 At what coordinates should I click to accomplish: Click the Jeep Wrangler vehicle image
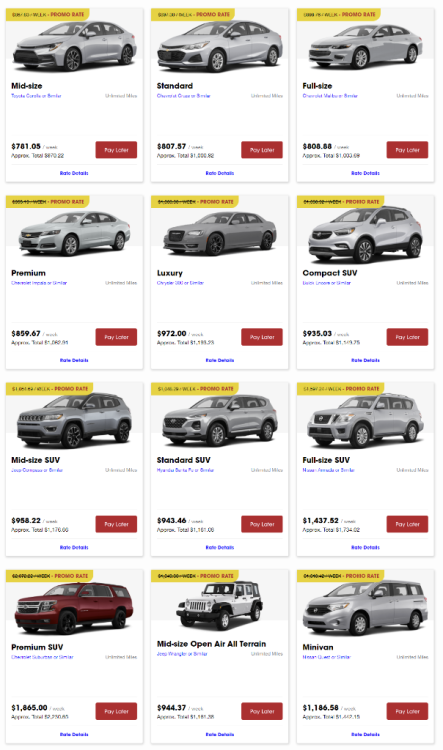tap(220, 605)
